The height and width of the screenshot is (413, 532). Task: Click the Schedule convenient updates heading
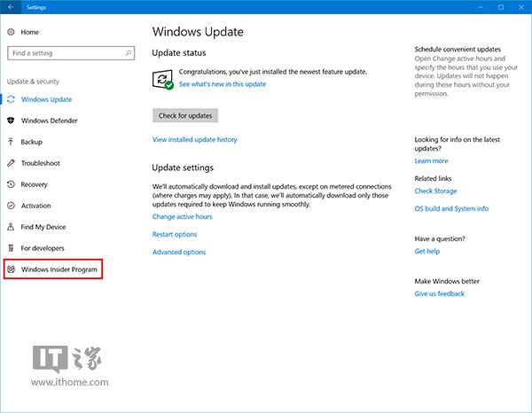pyautogui.click(x=458, y=49)
